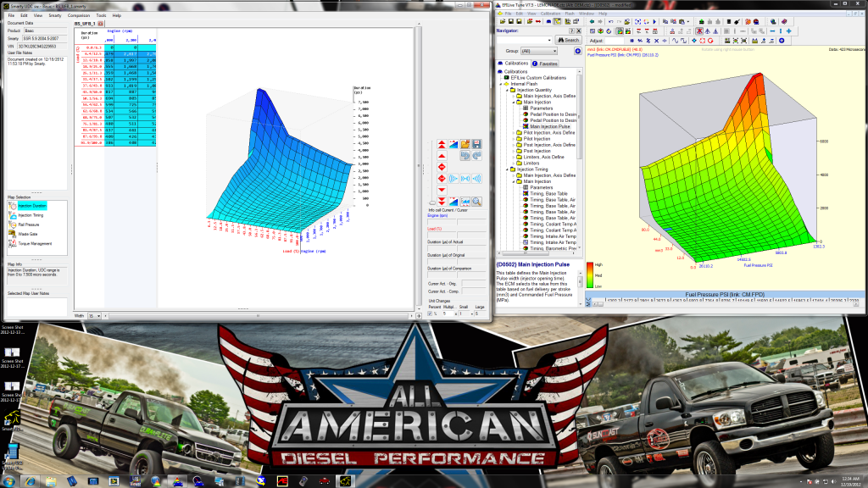This screenshot has width=868, height=488.
Task: Click the open folder icon in Smarty panel
Action: [x=465, y=144]
